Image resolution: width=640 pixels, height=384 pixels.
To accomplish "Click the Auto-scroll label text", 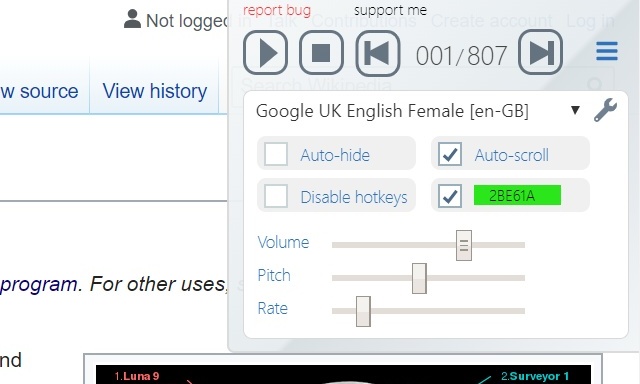I will (511, 155).
